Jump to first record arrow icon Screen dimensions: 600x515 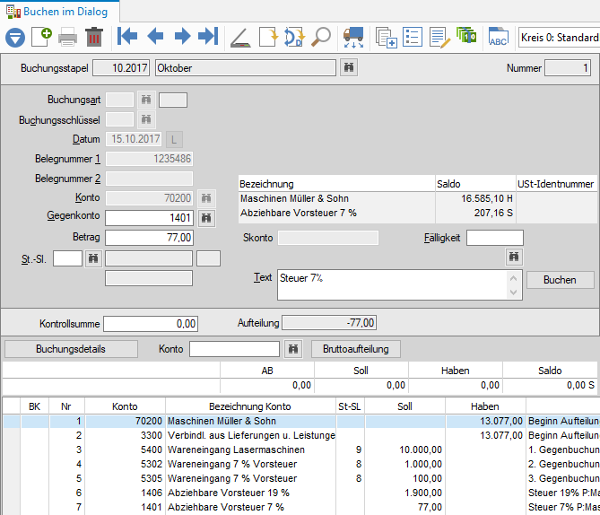(127, 37)
